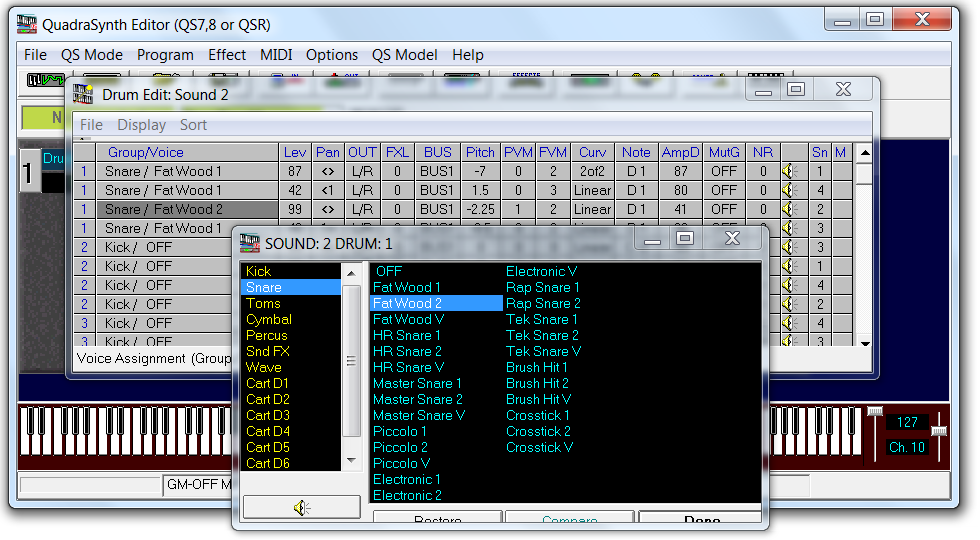This screenshot has width=980, height=540.
Task: Pick the Brush Hit 1 voice
Action: pyautogui.click(x=537, y=367)
